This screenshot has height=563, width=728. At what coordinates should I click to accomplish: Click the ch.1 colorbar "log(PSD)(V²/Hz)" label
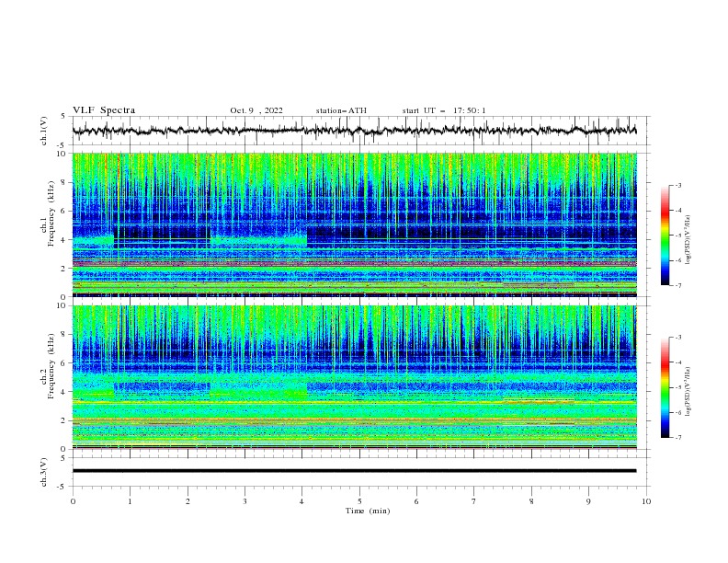coord(688,240)
